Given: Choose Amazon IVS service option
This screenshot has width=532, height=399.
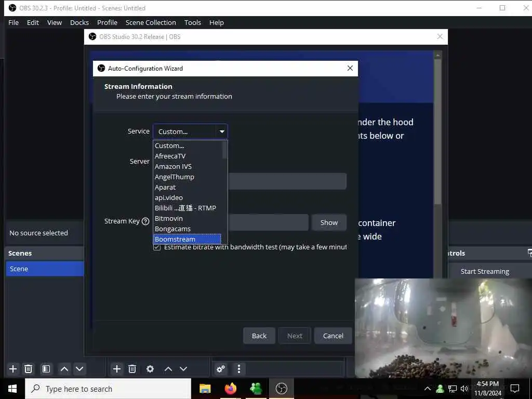Looking at the screenshot, I should click(x=187, y=167).
